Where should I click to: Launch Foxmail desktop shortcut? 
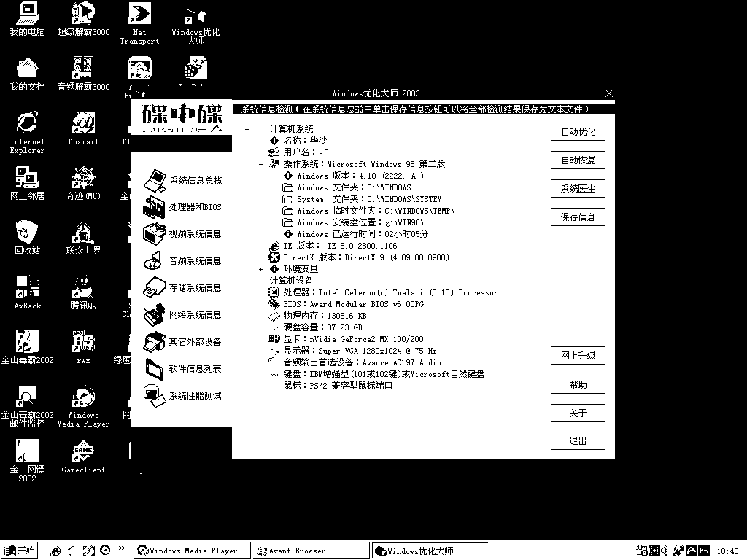(x=83, y=128)
